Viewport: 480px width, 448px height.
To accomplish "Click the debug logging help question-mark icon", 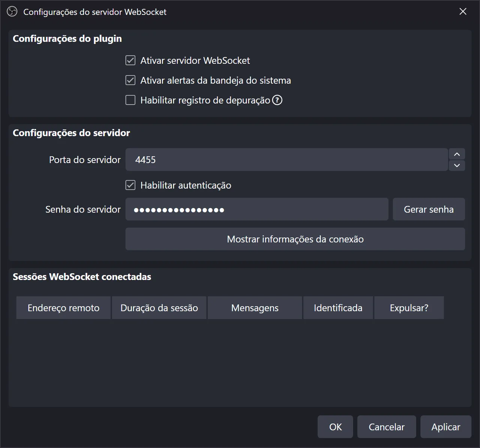I will pyautogui.click(x=277, y=100).
